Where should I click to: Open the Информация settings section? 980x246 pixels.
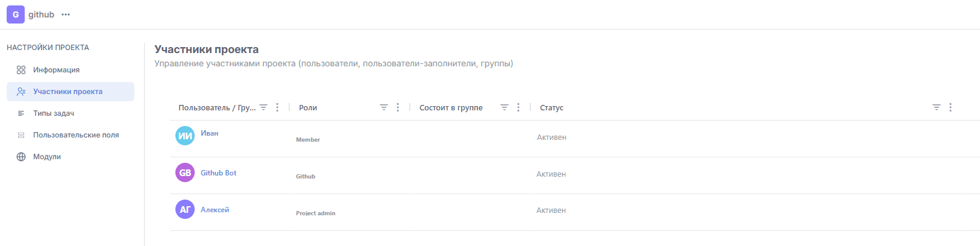point(56,70)
